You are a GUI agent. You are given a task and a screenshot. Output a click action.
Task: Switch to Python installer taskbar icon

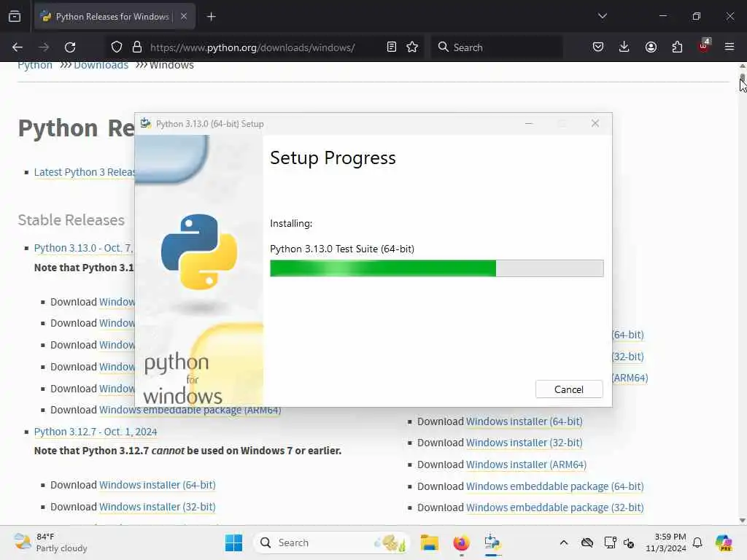tap(492, 542)
